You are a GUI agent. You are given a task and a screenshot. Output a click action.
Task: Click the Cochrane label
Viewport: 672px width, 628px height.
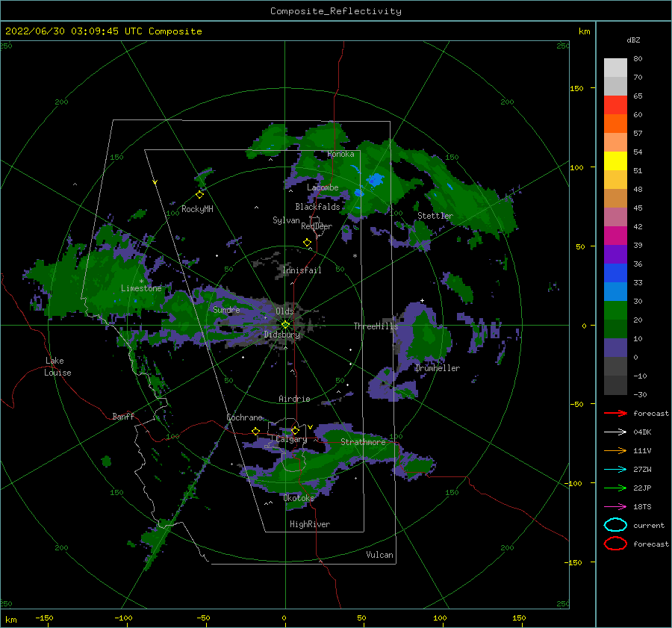pyautogui.click(x=244, y=417)
